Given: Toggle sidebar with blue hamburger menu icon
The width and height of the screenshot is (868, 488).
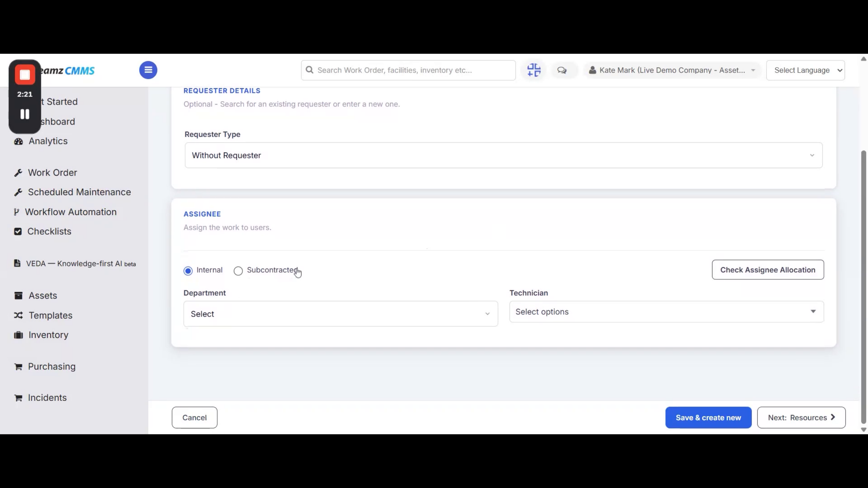Looking at the screenshot, I should [x=148, y=70].
